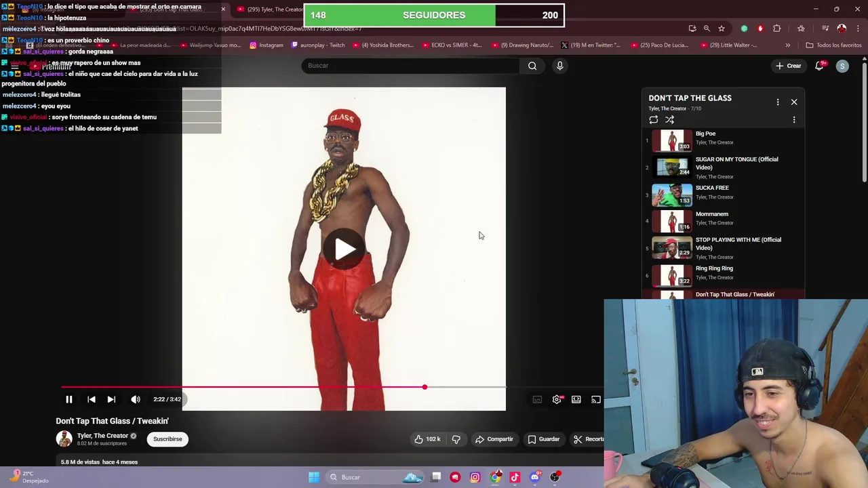Open the Little Walter bookmark

728,45
